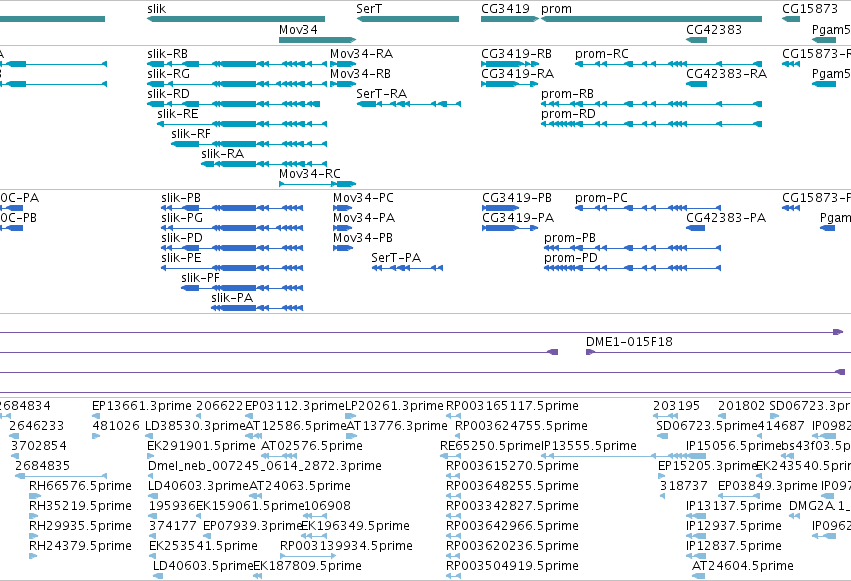The width and height of the screenshot is (851, 581).
Task: Select the RH29935.5prime feature label
Action: (80, 526)
